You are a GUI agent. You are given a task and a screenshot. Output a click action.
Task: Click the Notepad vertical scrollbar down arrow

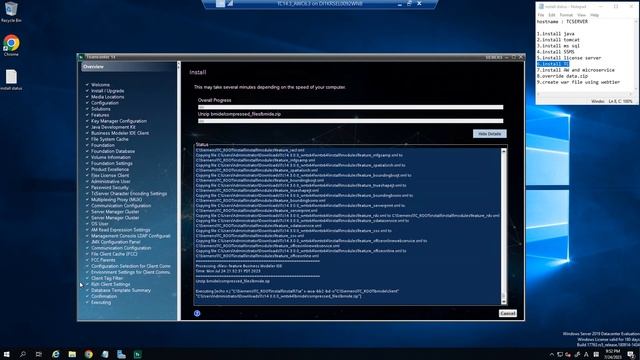[636, 89]
